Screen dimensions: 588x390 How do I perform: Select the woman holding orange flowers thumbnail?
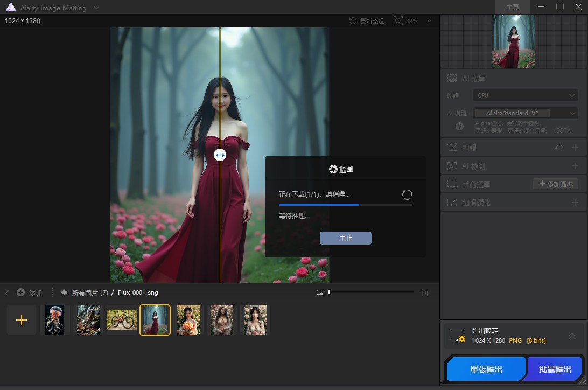(188, 320)
